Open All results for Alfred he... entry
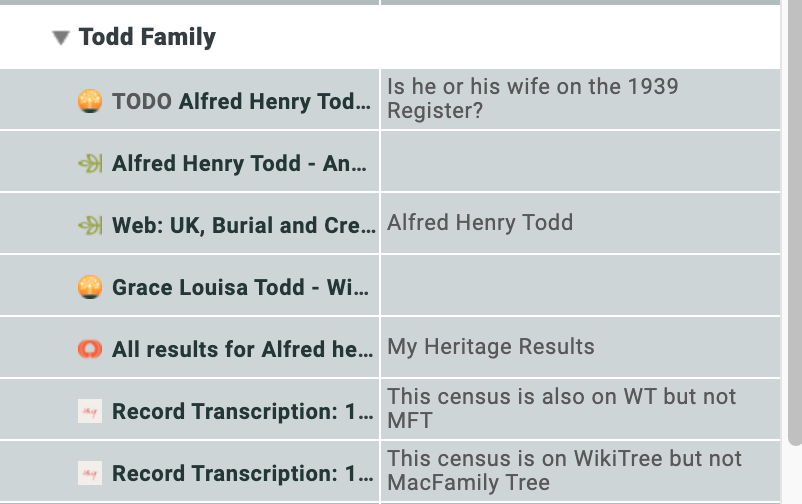This screenshot has width=802, height=504. pyautogui.click(x=241, y=349)
